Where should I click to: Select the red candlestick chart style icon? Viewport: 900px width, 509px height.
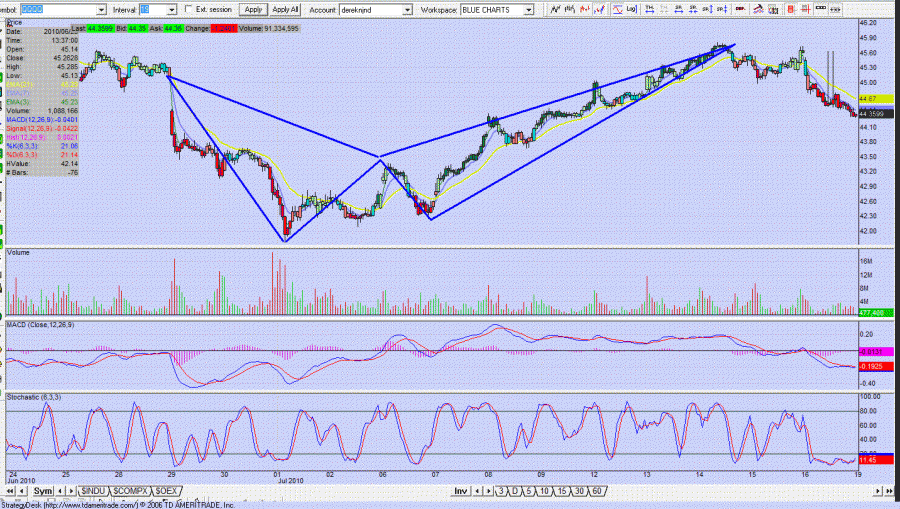tap(584, 9)
